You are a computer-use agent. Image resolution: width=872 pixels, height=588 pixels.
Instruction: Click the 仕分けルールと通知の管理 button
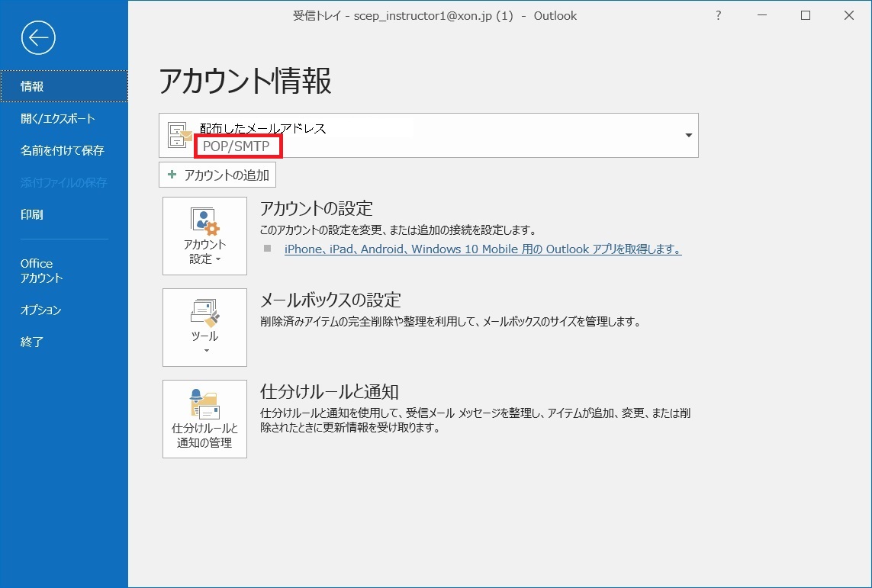pos(204,419)
